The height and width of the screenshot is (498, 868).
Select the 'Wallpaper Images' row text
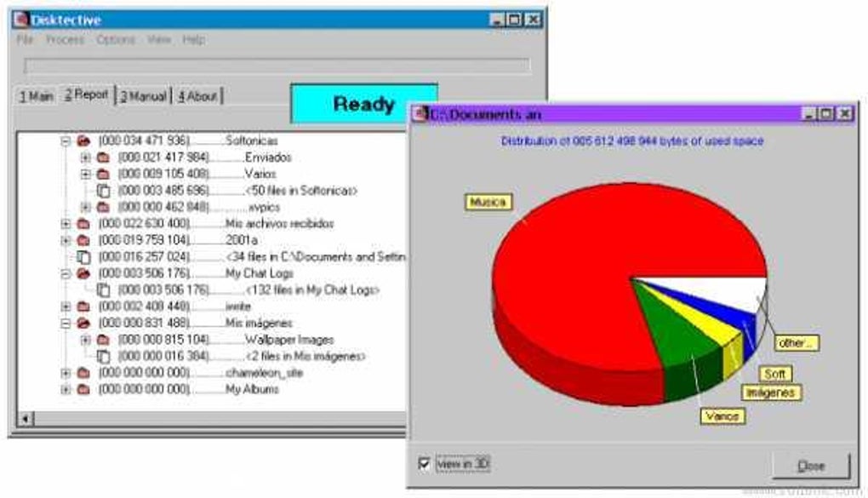pos(289,340)
